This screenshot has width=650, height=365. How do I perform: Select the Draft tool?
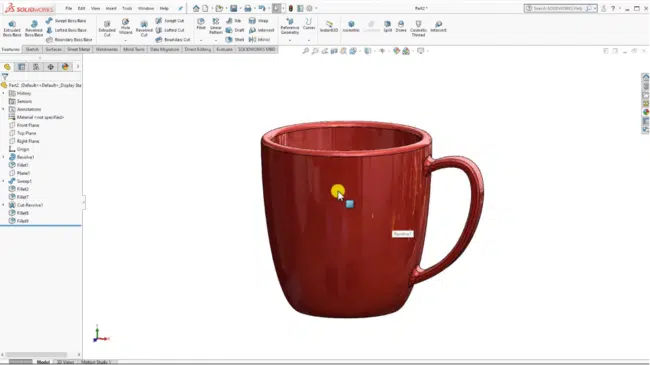(235, 30)
